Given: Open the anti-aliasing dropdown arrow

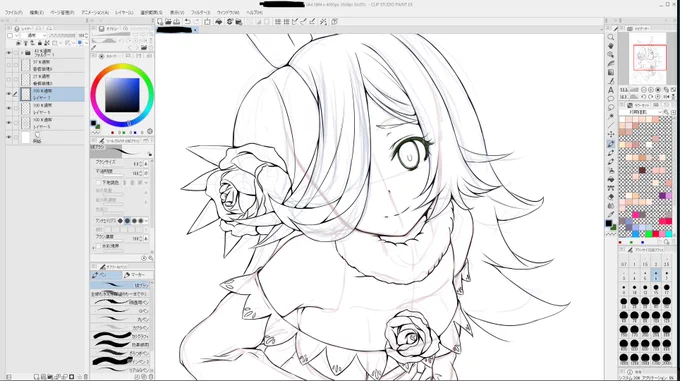Looking at the screenshot, I should pyautogui.click(x=146, y=221).
